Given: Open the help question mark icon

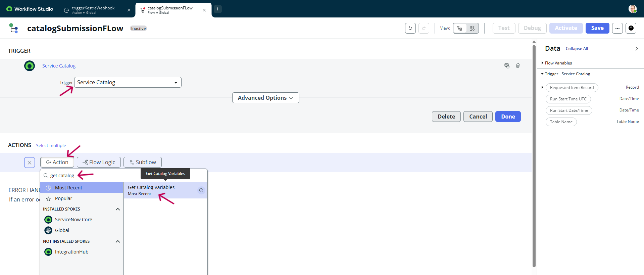Looking at the screenshot, I should pyautogui.click(x=631, y=28).
